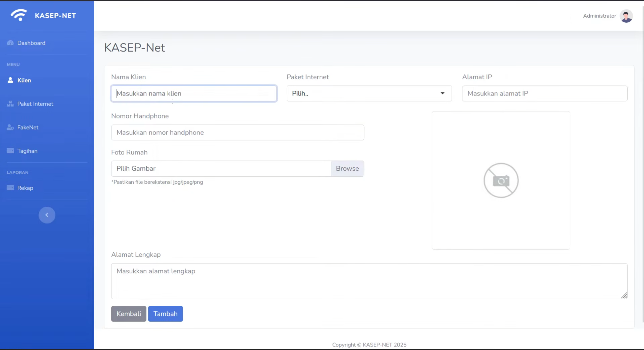This screenshot has width=644, height=350.
Task: Click the Kembali button
Action: (x=129, y=314)
